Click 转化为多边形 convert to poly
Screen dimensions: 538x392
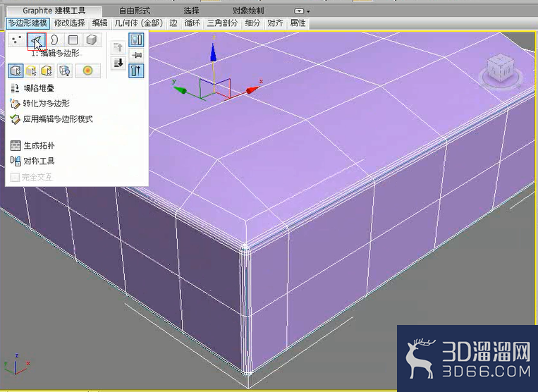39,104
